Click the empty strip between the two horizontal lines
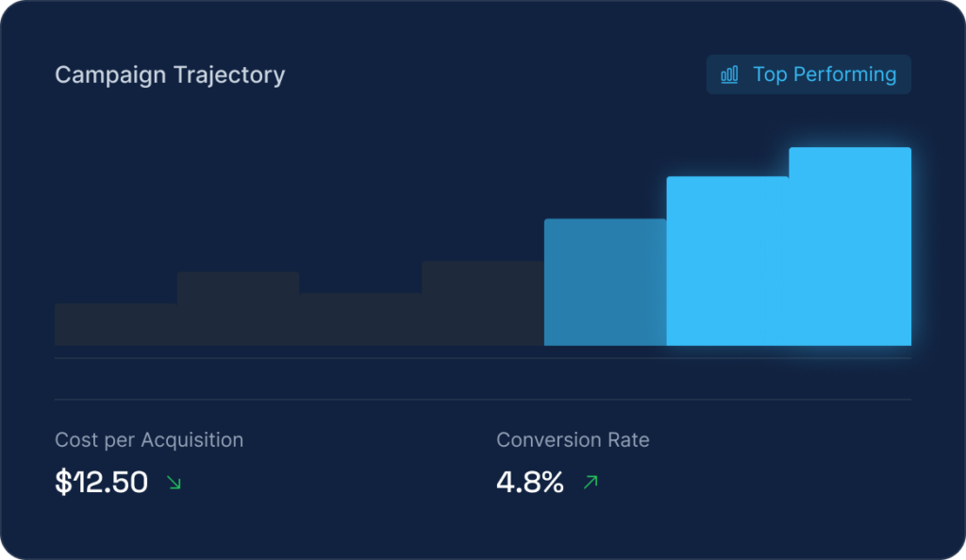The image size is (966, 560). point(483,379)
